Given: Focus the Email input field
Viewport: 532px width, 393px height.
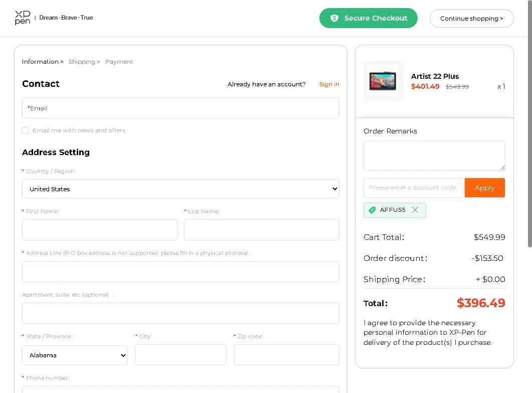Looking at the screenshot, I should click(x=181, y=108).
